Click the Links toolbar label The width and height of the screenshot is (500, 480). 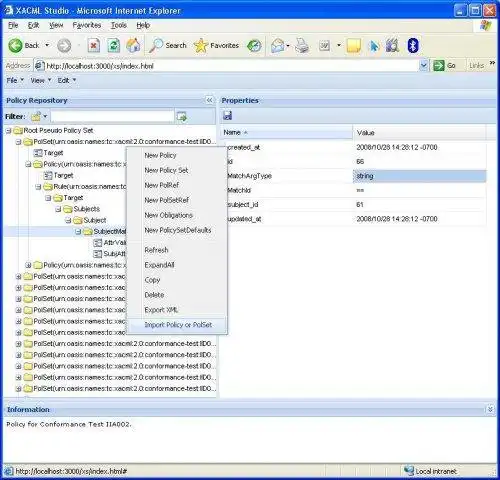[476, 66]
